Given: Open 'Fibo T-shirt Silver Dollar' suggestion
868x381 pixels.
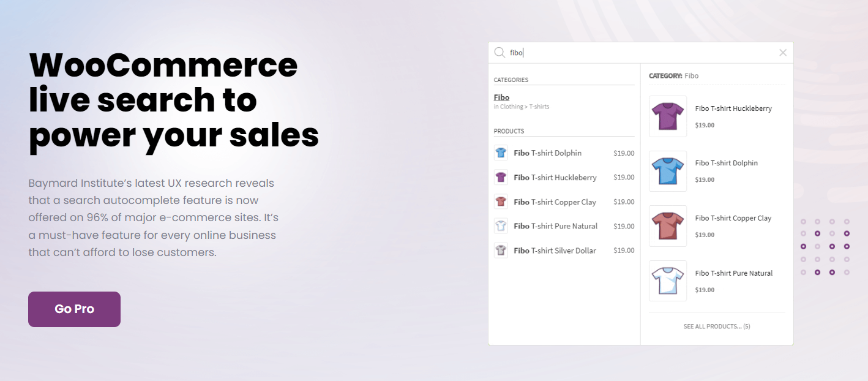Looking at the screenshot, I should (555, 251).
